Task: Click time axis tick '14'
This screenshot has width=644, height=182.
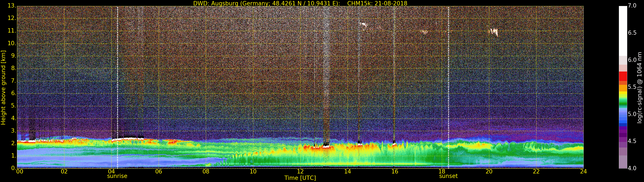Action: 348,171
